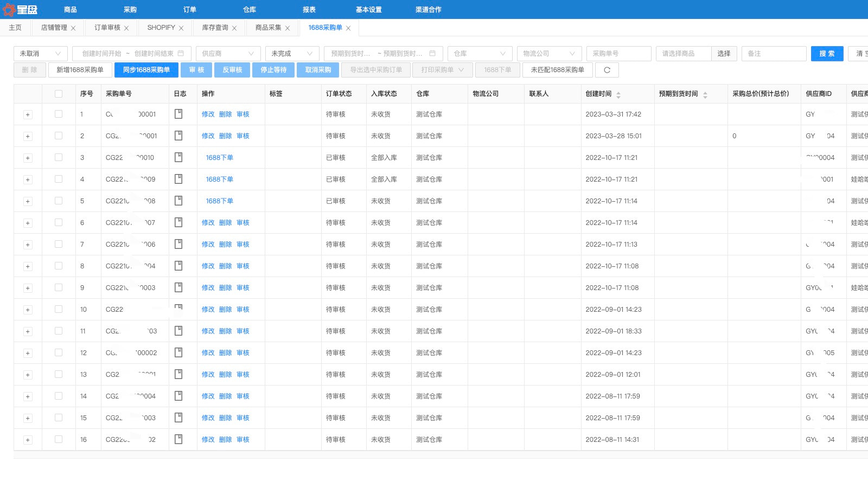The width and height of the screenshot is (868, 488).
Task: Sort by 创建时间 column arrows
Action: [x=618, y=94]
